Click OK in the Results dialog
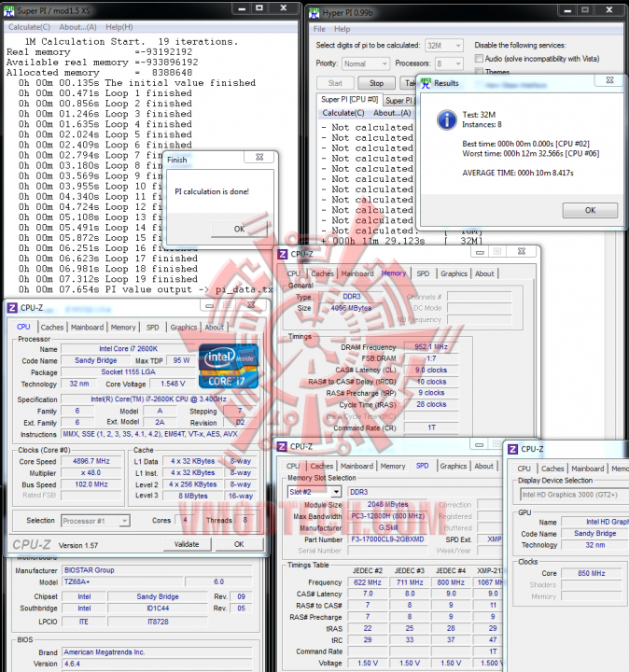629x672 pixels. [590, 210]
